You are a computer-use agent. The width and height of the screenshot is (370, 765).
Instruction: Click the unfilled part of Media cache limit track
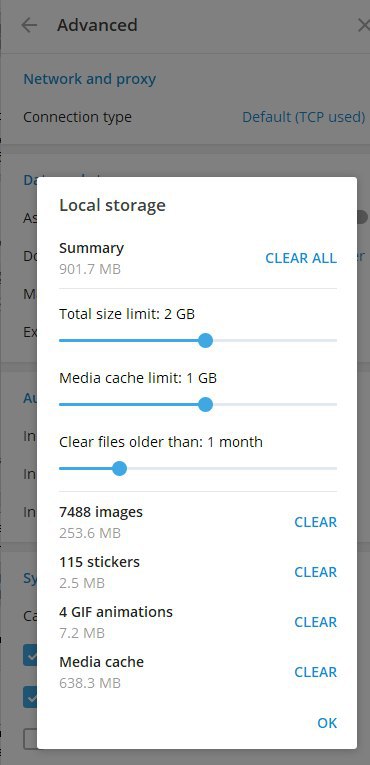275,404
